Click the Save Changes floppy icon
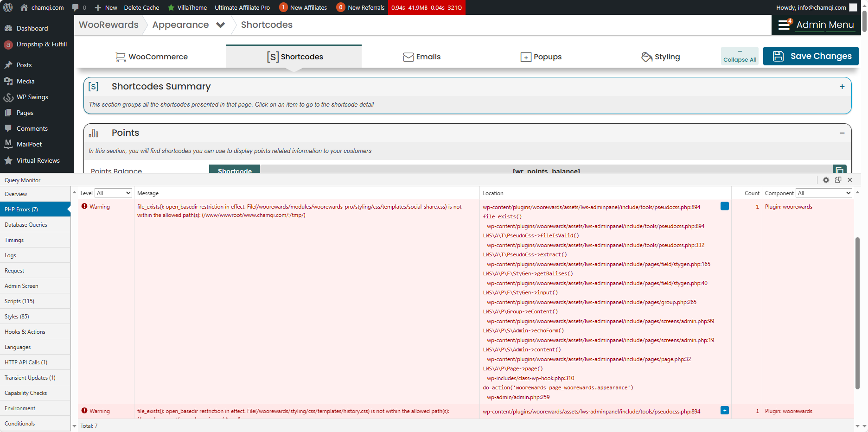The height and width of the screenshot is (432, 868). 779,56
